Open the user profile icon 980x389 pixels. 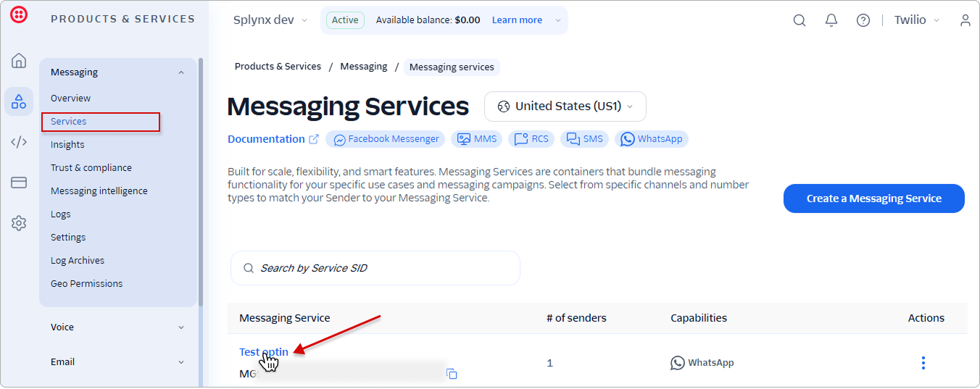pos(965,20)
